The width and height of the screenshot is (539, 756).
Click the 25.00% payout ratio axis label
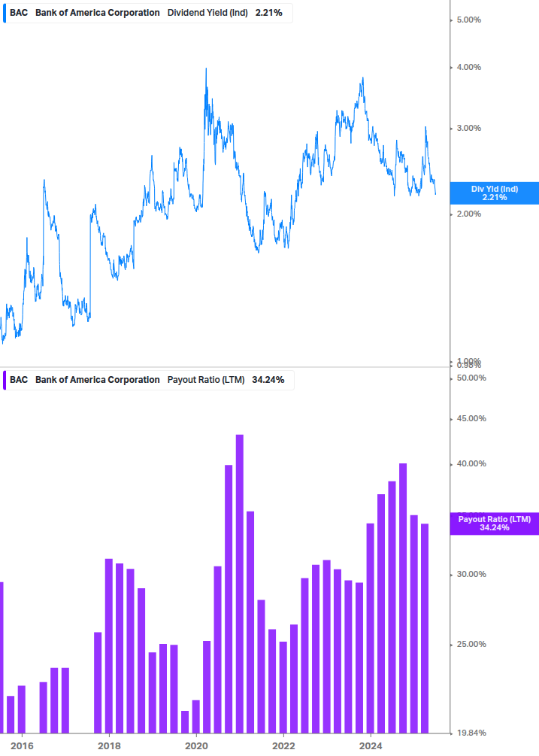click(x=471, y=644)
